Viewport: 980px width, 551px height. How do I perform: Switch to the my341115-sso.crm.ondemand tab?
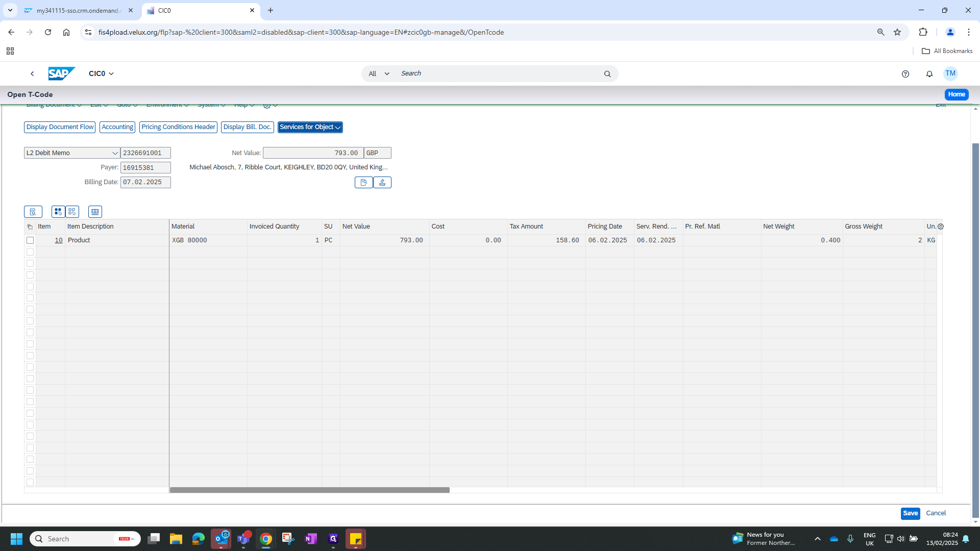pyautogui.click(x=79, y=10)
